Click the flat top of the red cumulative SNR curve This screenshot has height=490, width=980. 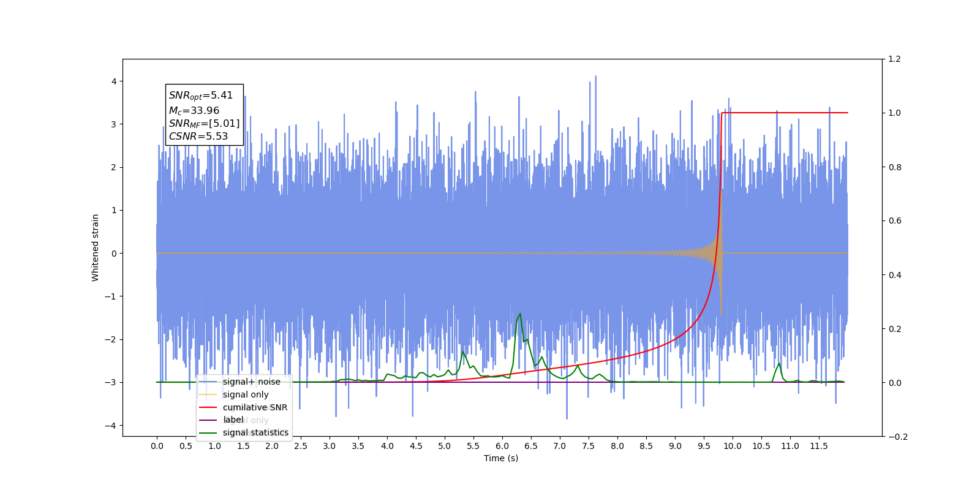tap(785, 113)
